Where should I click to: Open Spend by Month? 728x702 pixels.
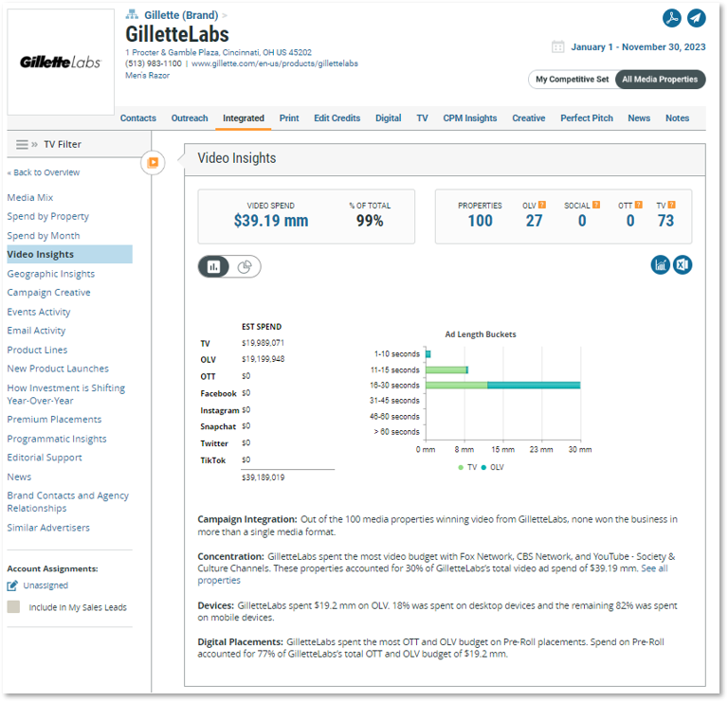44,236
